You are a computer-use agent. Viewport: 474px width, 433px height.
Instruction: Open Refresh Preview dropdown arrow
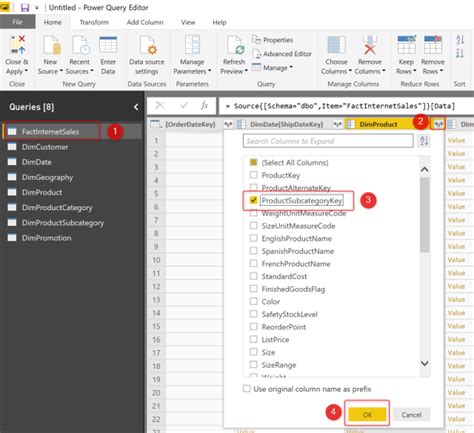(246, 71)
